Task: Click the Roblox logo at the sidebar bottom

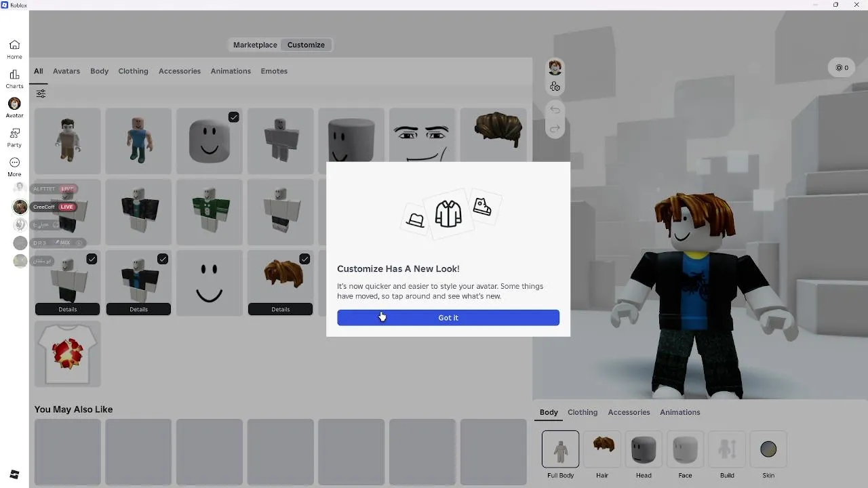Action: (x=14, y=474)
